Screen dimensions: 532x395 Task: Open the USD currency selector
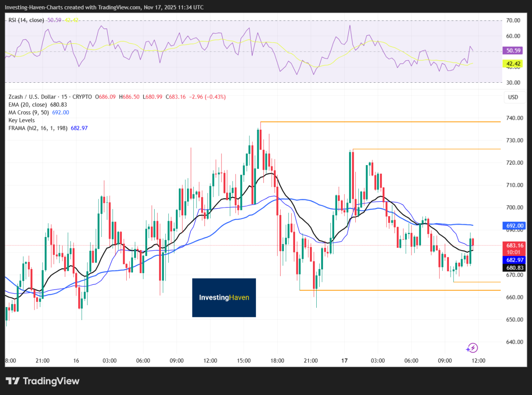click(513, 97)
